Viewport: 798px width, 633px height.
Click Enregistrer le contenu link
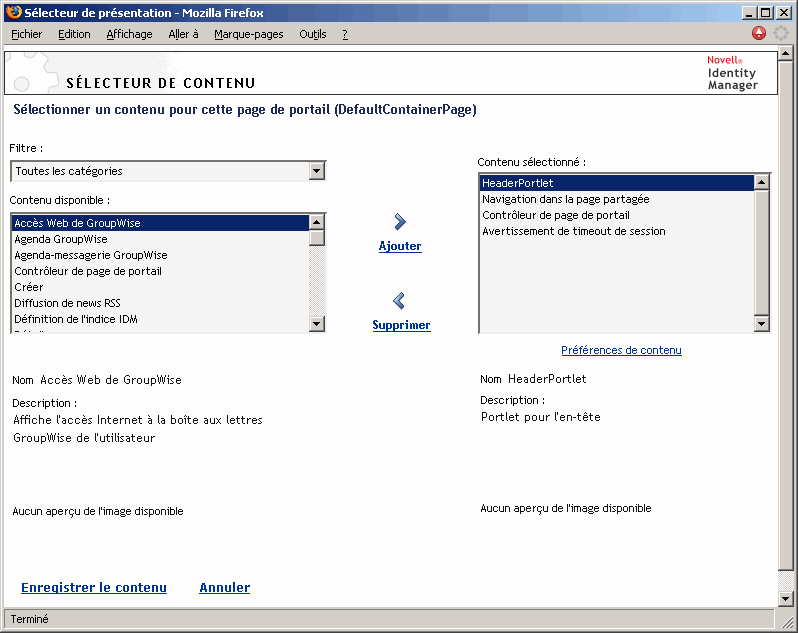coord(94,587)
